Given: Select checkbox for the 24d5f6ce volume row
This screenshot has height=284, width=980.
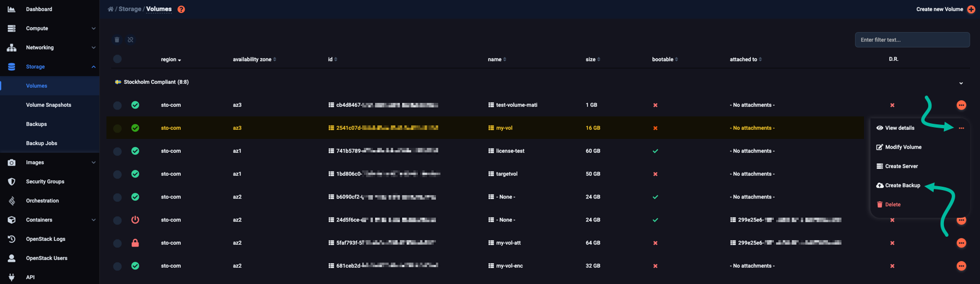Looking at the screenshot, I should [x=117, y=220].
